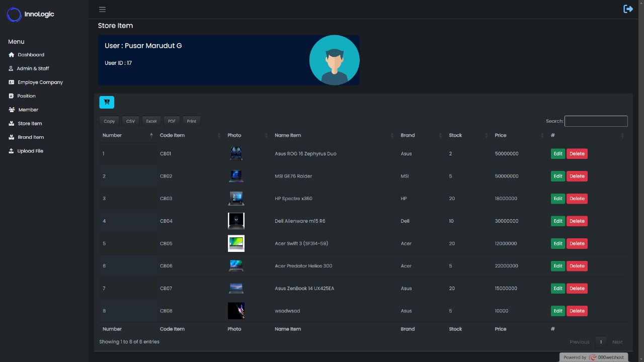The width and height of the screenshot is (644, 362).
Task: Click the person icon next to Admin & Staff
Action: (11, 68)
